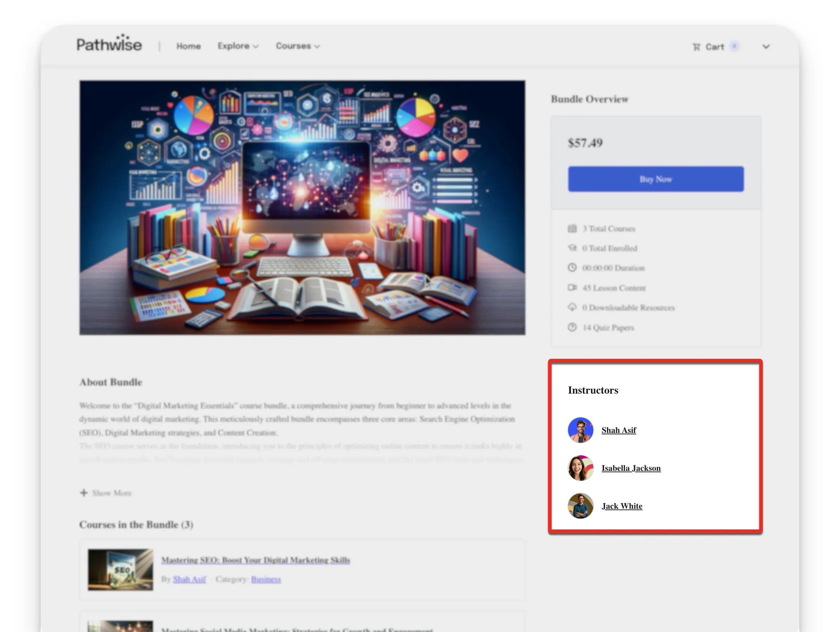Click Isabella Jackson's avatar photo

click(580, 468)
